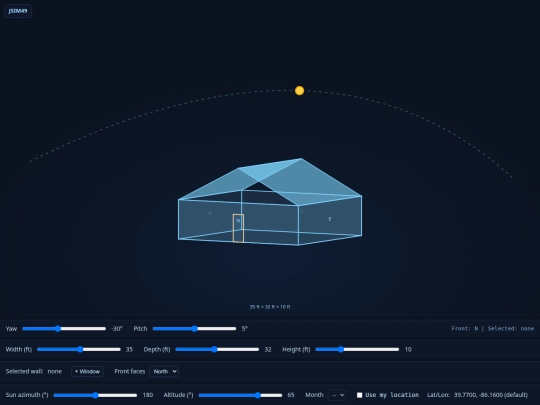
Task: Click the yellow sun marker
Action: [x=300, y=91]
